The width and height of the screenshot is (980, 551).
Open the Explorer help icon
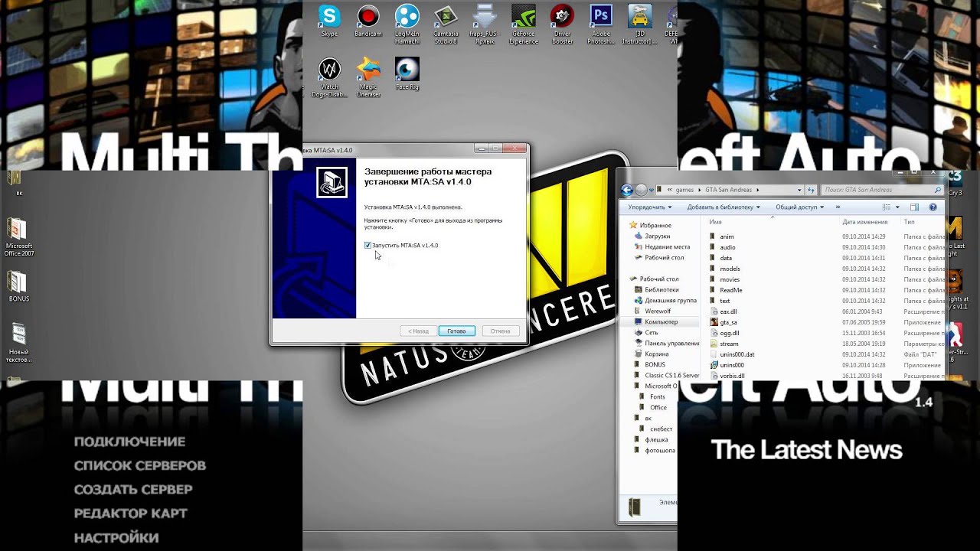[x=933, y=207]
